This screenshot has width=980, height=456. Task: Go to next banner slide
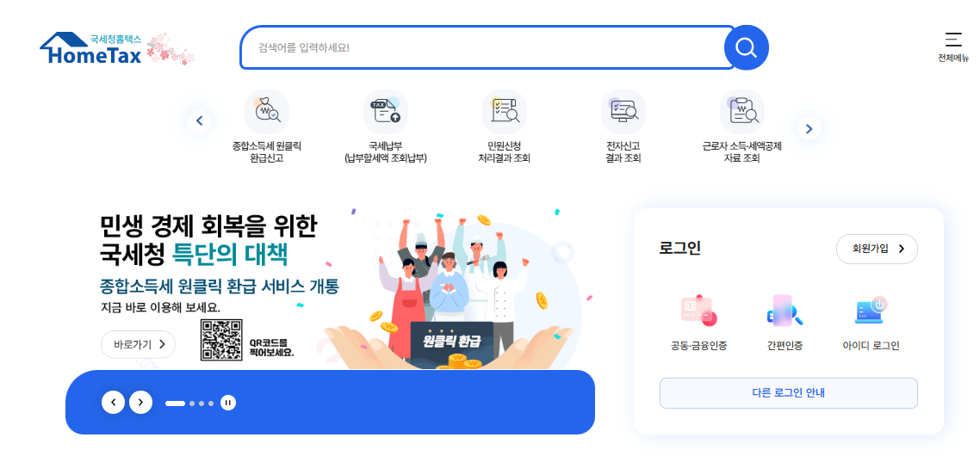pos(140,403)
